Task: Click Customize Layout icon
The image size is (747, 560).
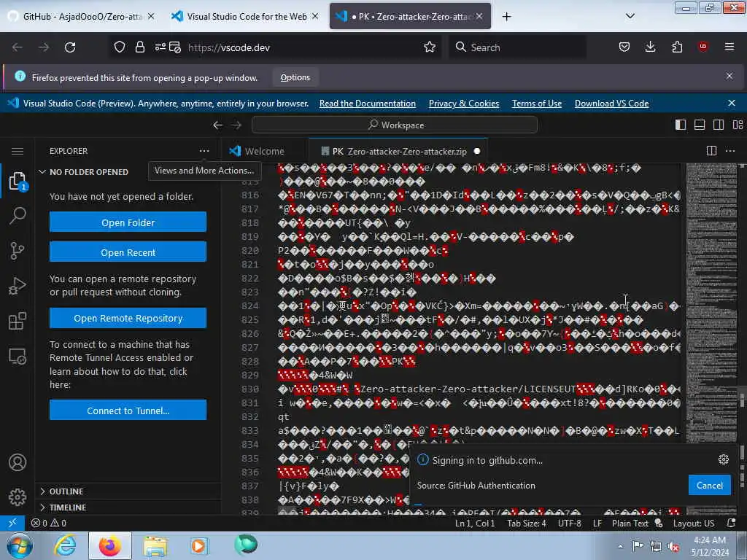Action: [738, 125]
